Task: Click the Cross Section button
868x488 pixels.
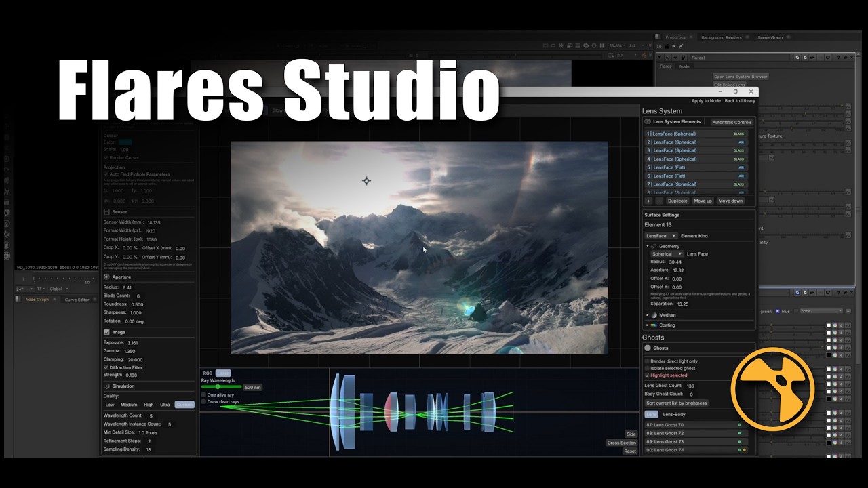Action: (622, 443)
